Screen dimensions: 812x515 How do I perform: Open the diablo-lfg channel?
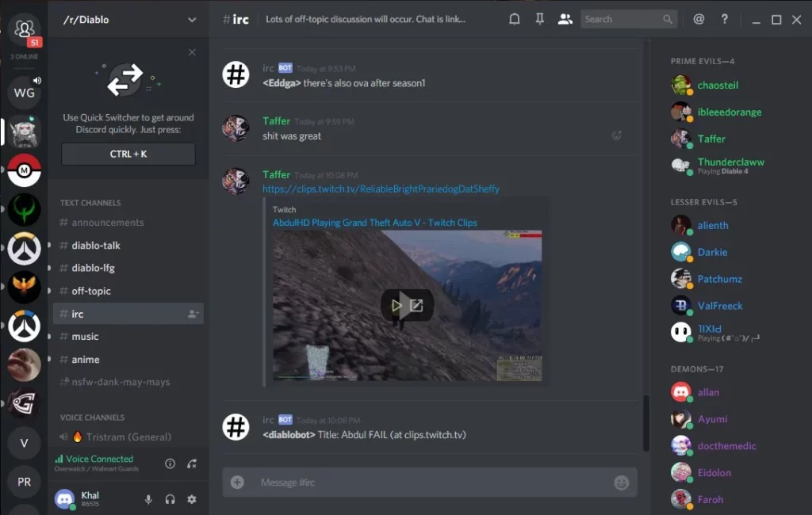pos(128,268)
